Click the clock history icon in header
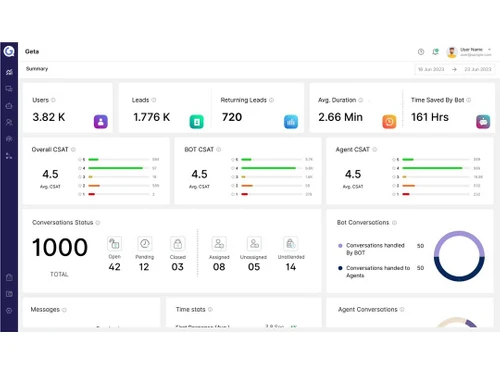The width and height of the screenshot is (500, 375). pyautogui.click(x=421, y=52)
